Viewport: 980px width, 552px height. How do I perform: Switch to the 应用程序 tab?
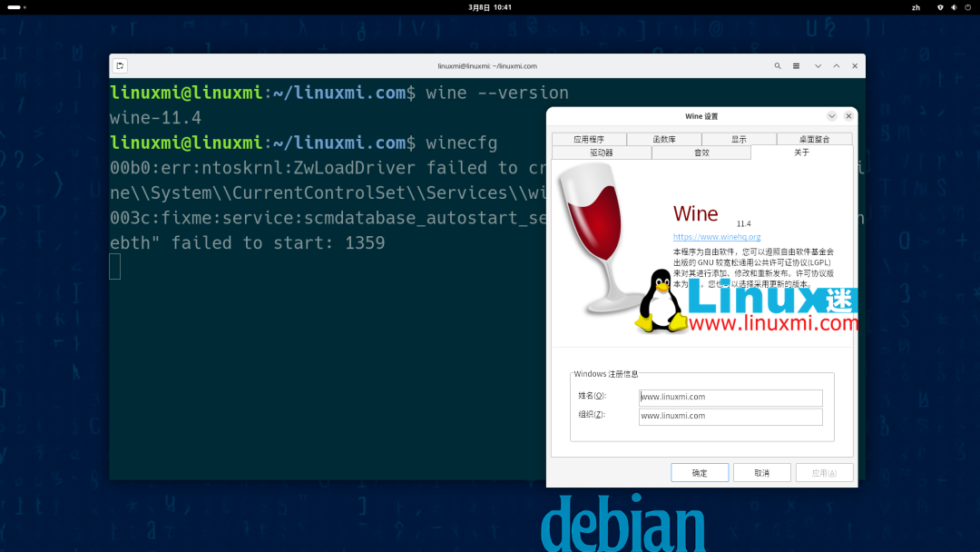coord(591,138)
